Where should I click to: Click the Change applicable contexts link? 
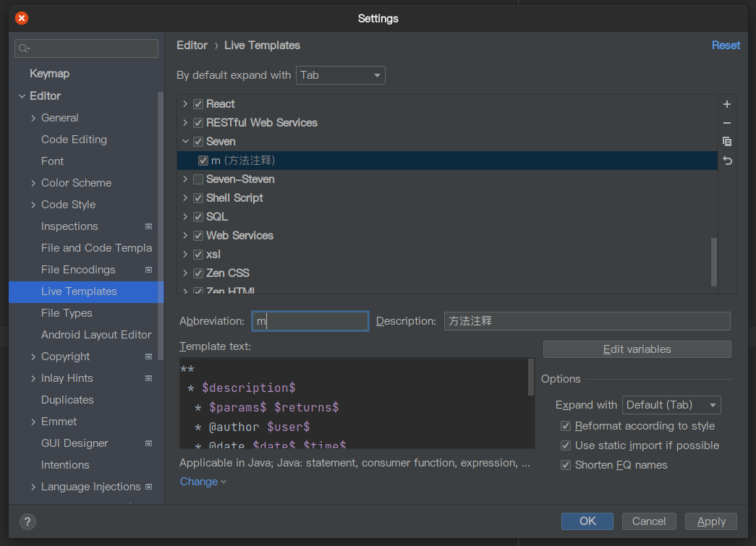coord(203,482)
